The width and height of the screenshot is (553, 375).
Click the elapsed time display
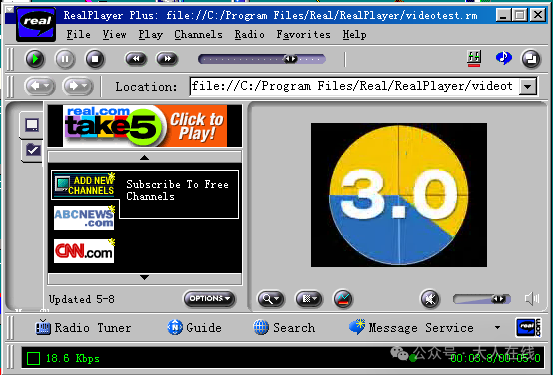click(495, 358)
